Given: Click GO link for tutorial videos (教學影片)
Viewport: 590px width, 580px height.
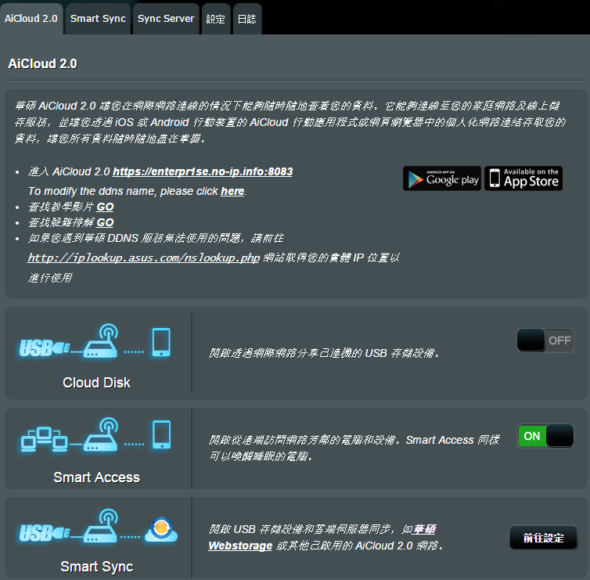Looking at the screenshot, I should point(105,207).
